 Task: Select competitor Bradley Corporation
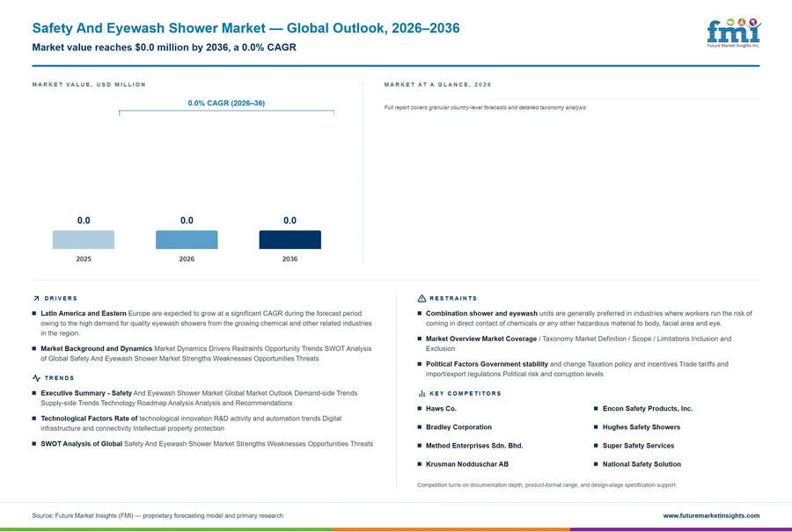pyautogui.click(x=458, y=427)
